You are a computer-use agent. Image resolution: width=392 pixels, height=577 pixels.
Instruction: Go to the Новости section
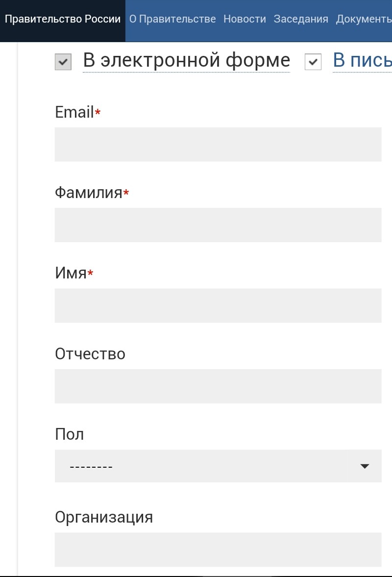point(245,19)
